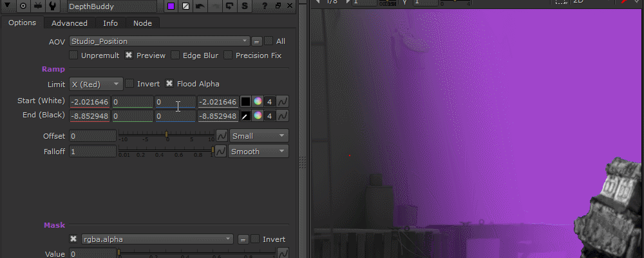Open the Offset animation curve menu

click(x=222, y=135)
